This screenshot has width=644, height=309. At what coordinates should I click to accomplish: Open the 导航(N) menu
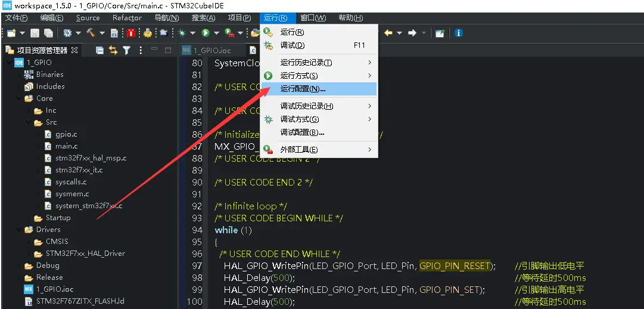(167, 18)
